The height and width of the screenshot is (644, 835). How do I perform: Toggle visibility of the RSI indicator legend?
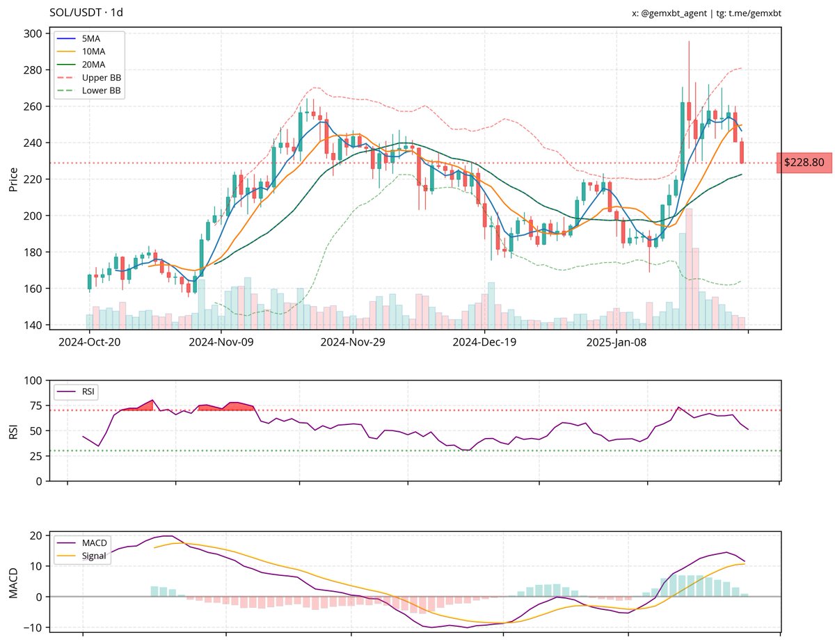click(77, 392)
